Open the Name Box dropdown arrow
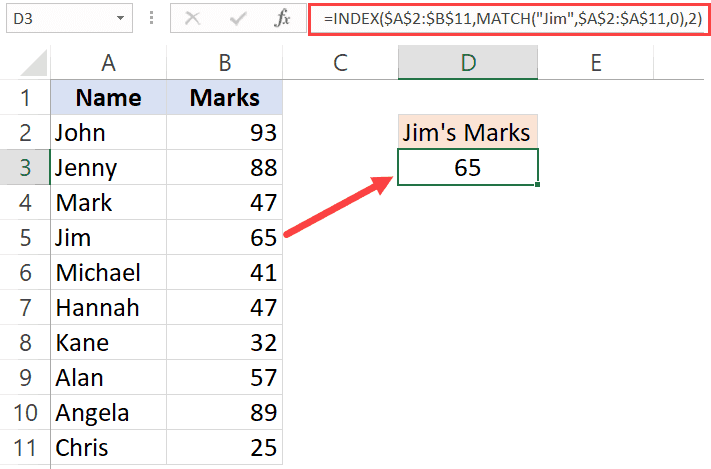Image resolution: width=711 pixels, height=469 pixels. [120, 19]
